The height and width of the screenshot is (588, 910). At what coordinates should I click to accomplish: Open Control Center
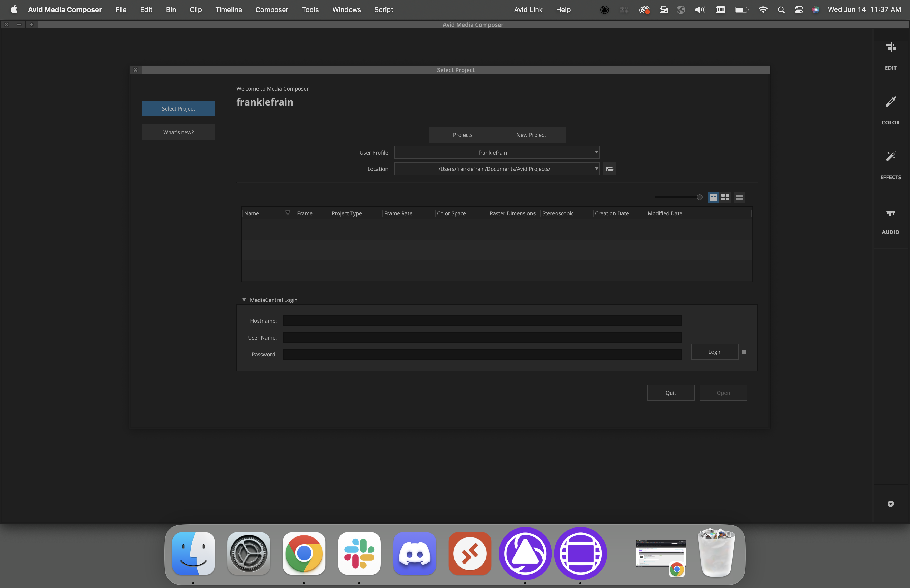tap(799, 9)
